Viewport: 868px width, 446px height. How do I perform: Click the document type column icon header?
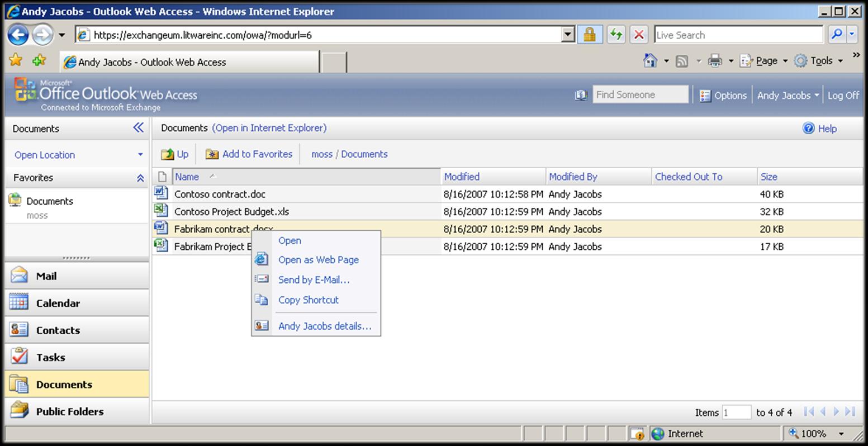162,177
